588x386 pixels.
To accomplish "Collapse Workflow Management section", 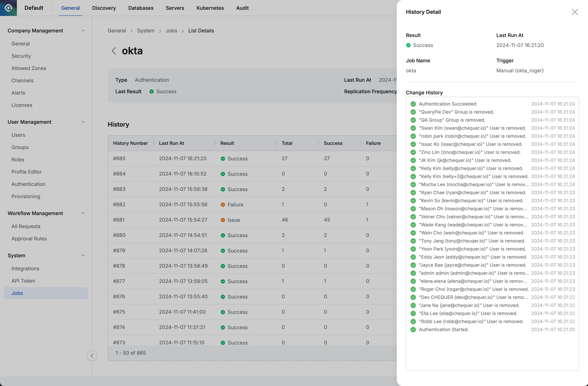I will pyautogui.click(x=83, y=213).
